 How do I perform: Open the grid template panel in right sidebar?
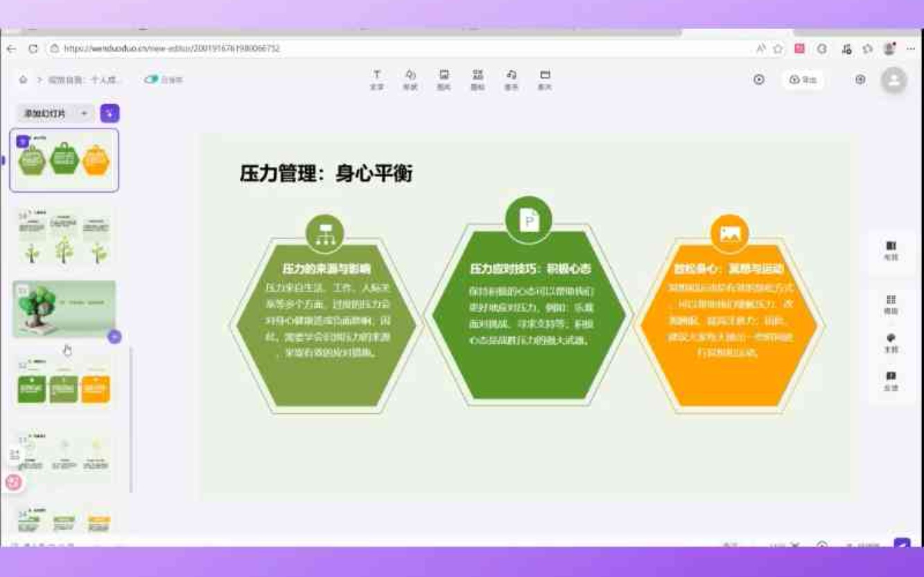point(891,305)
